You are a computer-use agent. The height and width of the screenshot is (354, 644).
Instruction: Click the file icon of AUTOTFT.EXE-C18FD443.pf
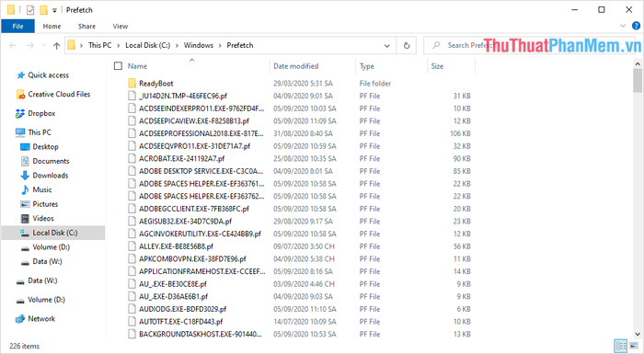(132, 322)
